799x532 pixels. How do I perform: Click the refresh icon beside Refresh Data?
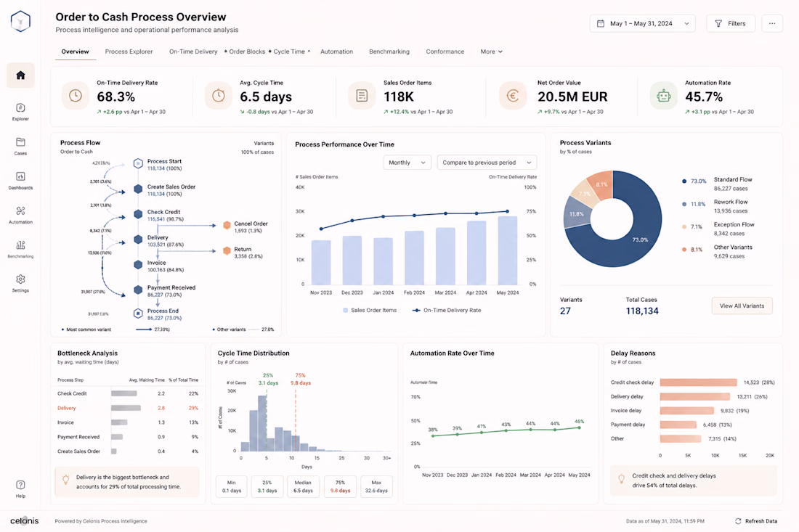(738, 521)
